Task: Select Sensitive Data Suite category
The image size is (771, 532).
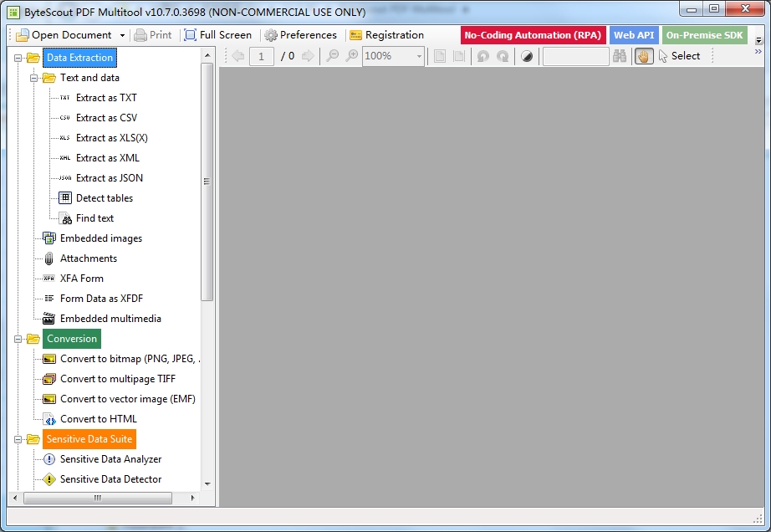Action: [x=89, y=439]
